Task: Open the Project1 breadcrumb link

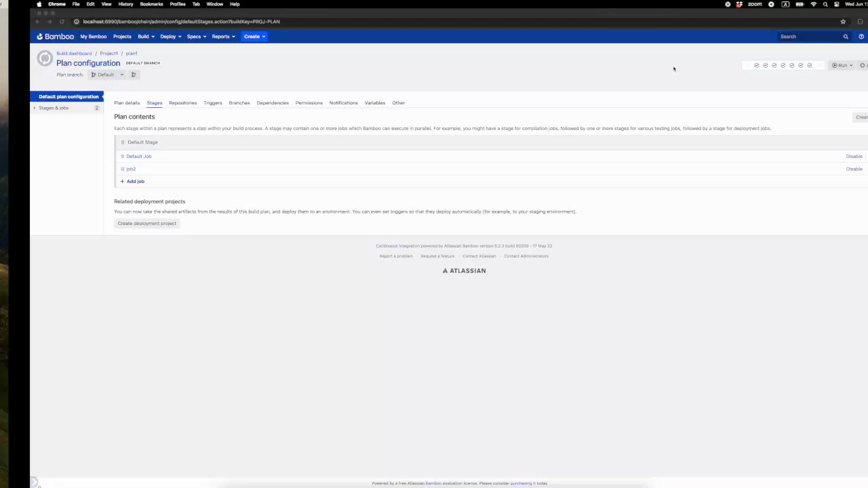Action: tap(108, 54)
